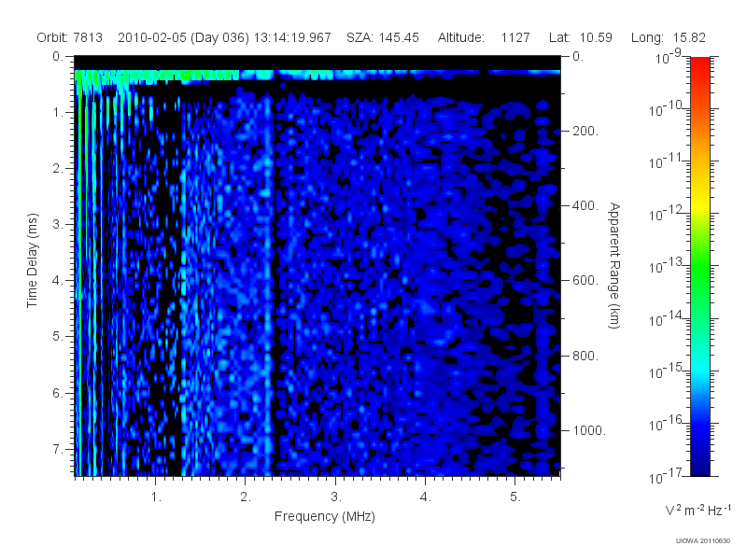Click the 800. apparent range tick label
Image resolution: width=747 pixels, height=560 pixels.
(585, 356)
